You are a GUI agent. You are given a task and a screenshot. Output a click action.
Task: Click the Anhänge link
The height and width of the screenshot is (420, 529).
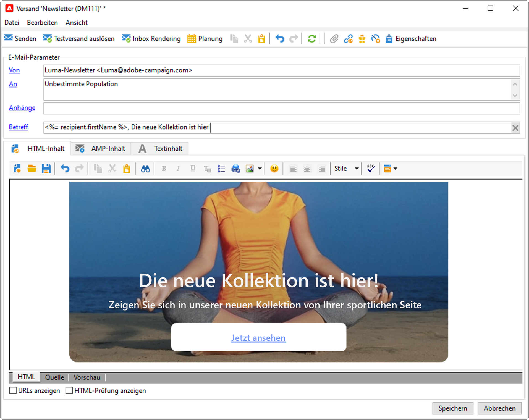coord(22,108)
